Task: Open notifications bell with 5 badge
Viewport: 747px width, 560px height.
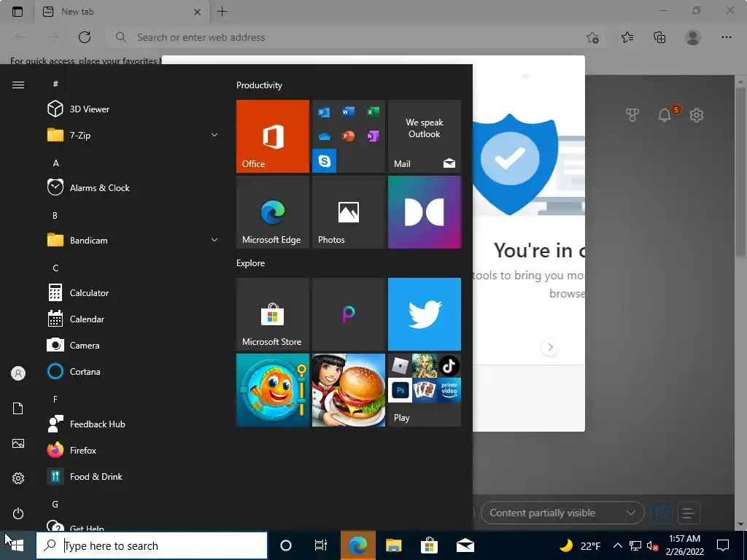Action: point(665,114)
